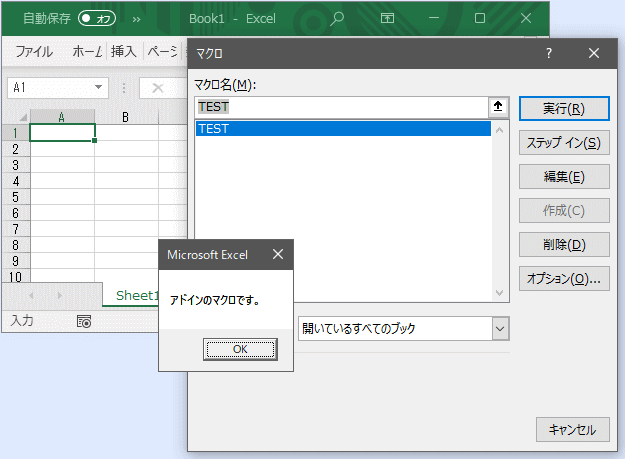Select TEST in the macro list

click(x=343, y=129)
